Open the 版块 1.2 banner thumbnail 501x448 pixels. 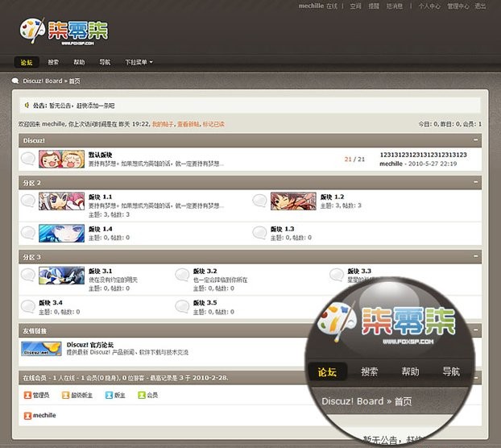293,201
